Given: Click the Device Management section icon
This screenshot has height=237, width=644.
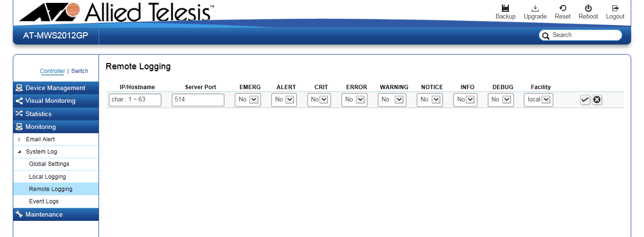Looking at the screenshot, I should pyautogui.click(x=19, y=88).
